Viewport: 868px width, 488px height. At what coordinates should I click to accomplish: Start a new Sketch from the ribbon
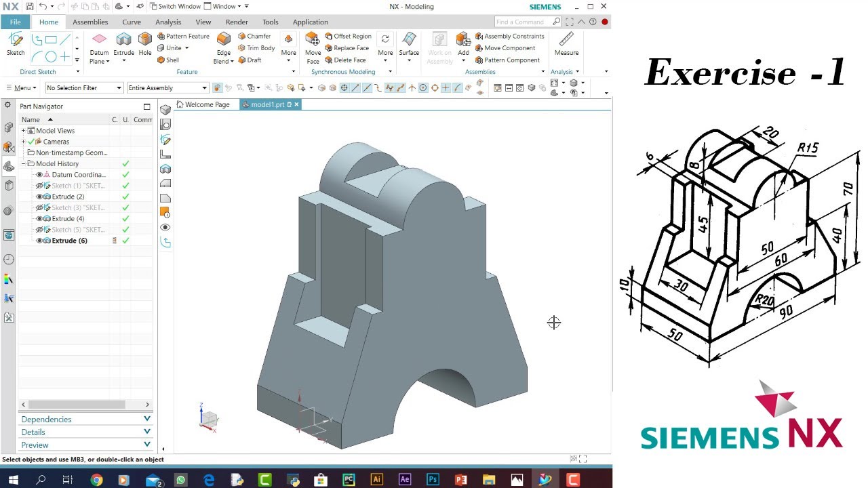[16, 44]
